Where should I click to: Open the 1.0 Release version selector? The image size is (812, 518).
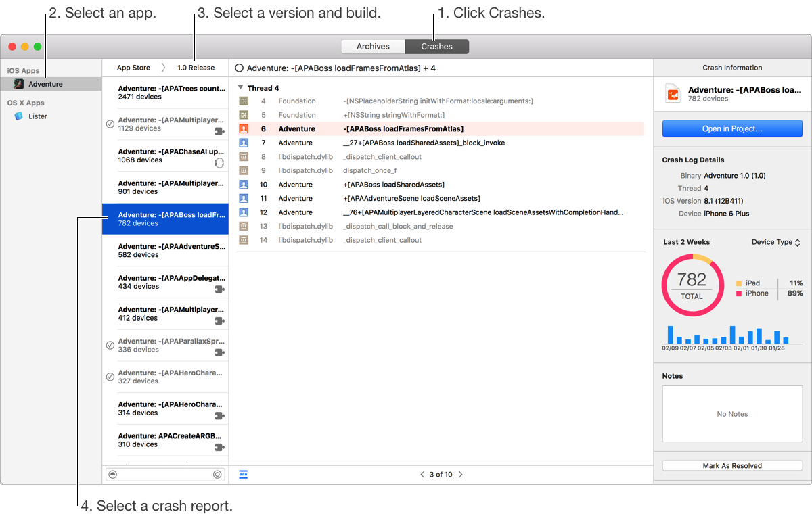point(196,68)
